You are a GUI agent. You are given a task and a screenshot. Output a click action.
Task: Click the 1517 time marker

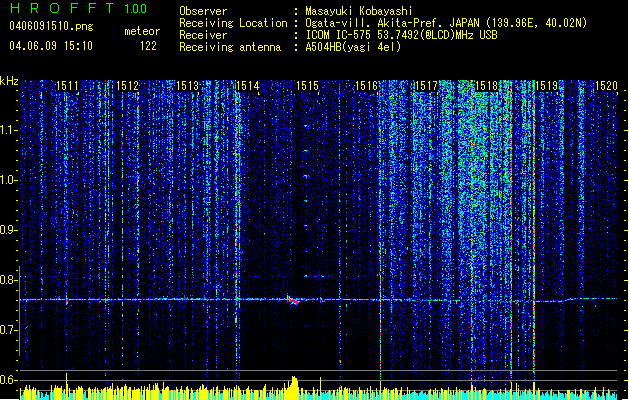[x=426, y=85]
